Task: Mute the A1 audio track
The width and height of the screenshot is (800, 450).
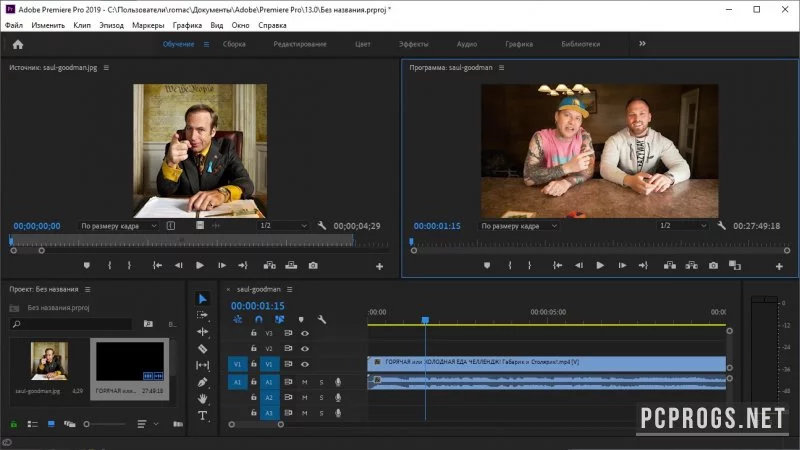Action: tap(305, 382)
